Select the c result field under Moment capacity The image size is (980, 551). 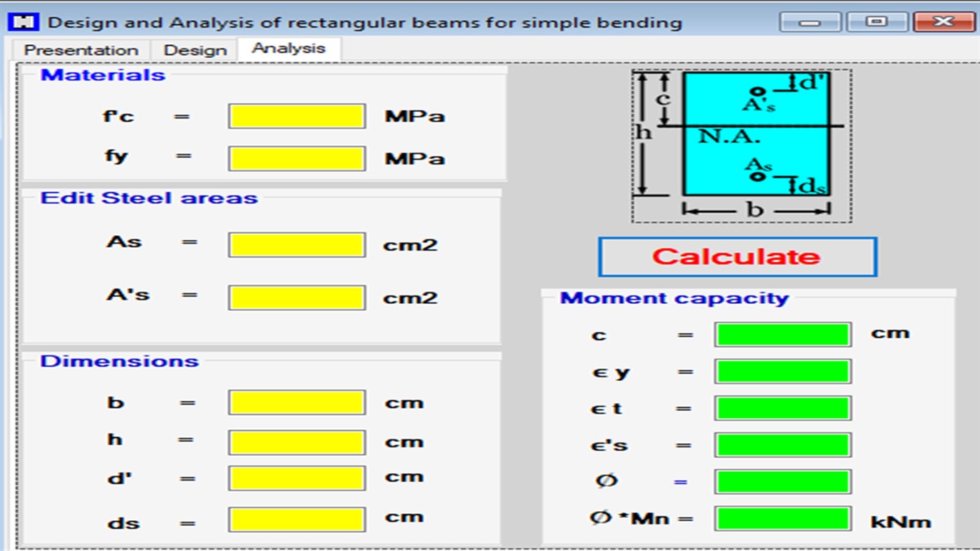782,334
